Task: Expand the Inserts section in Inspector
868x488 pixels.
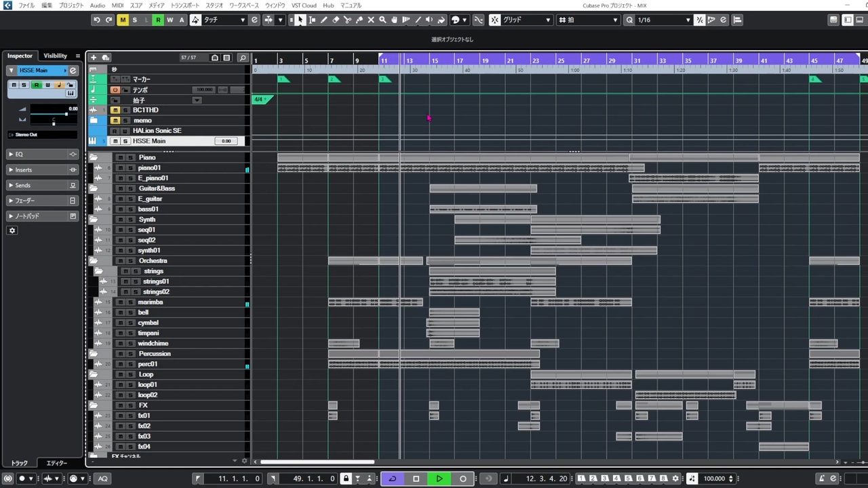Action: point(43,170)
